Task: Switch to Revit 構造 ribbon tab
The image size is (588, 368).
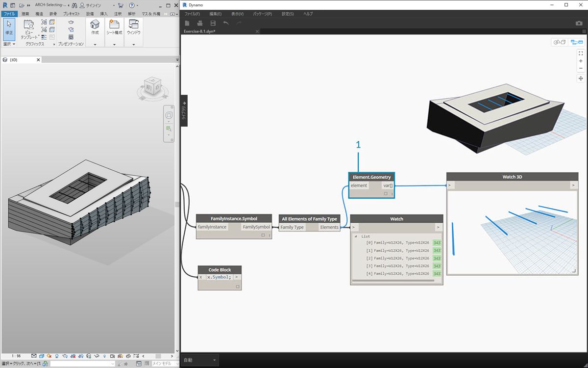Action: click(x=39, y=14)
